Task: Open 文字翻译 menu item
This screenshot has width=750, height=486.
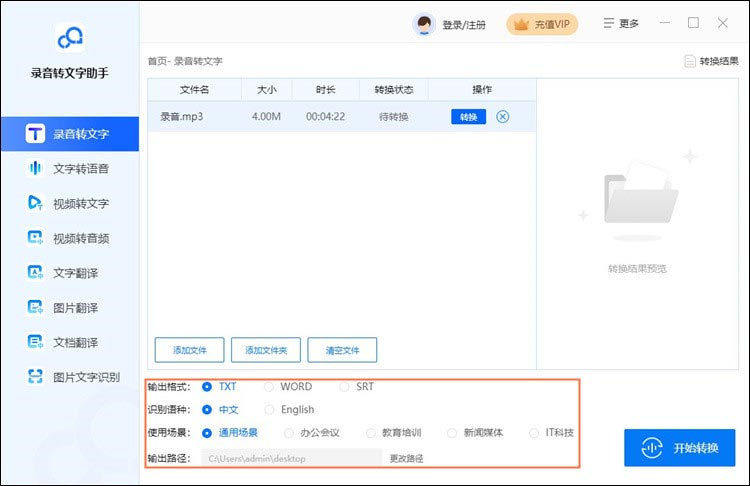Action: [x=70, y=273]
